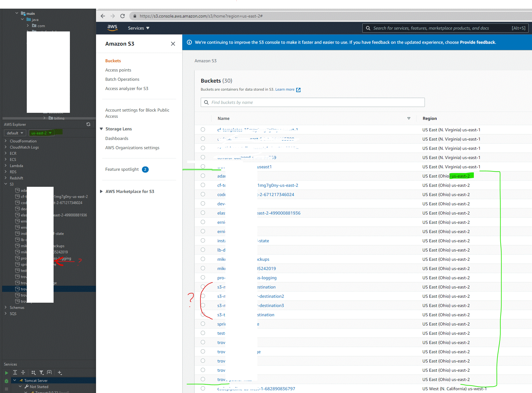Select the debug bug icon in Services panel

6,381
